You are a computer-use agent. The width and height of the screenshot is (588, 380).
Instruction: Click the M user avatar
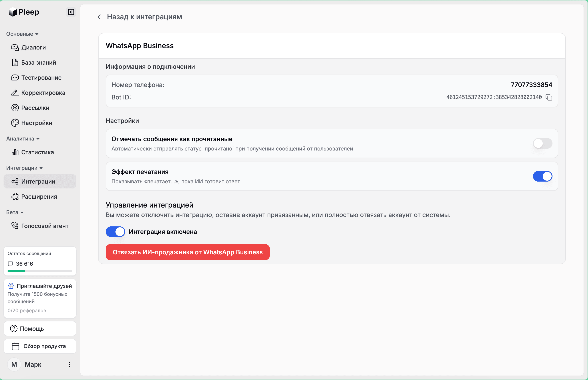point(14,364)
